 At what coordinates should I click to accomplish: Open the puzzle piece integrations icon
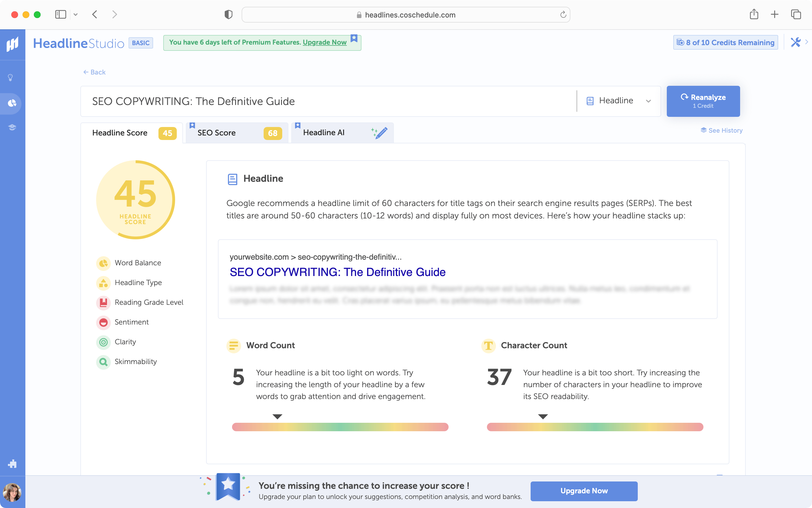pos(12,464)
